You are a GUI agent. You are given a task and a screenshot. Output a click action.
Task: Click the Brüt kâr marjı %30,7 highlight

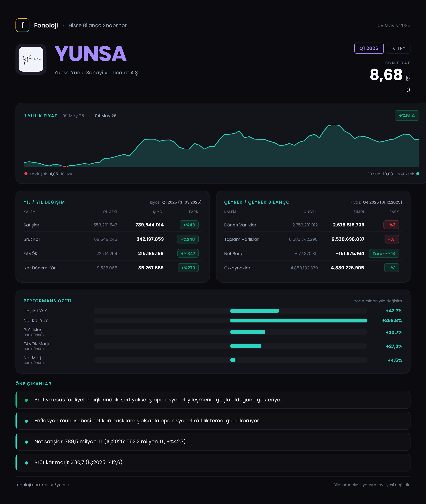[x=213, y=462]
